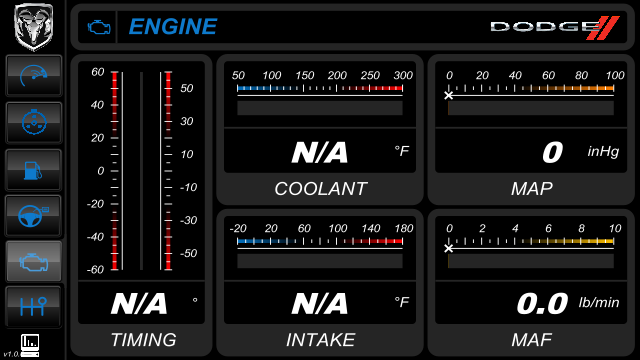Open the gear shifter transmission page
The height and width of the screenshot is (360, 640).
(x=33, y=307)
